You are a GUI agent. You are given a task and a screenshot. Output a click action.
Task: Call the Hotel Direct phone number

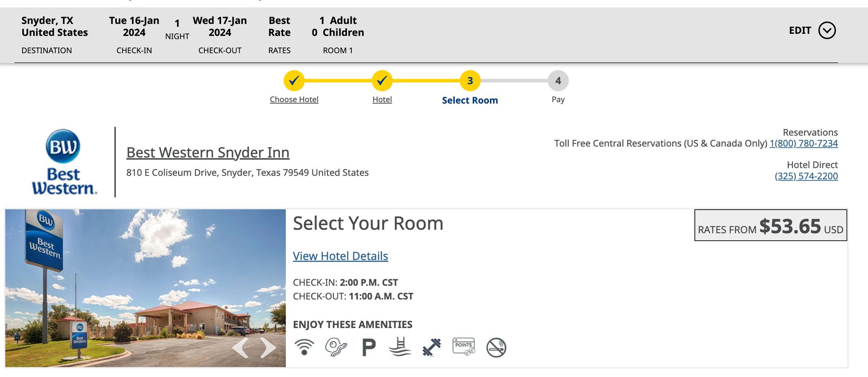pos(806,176)
